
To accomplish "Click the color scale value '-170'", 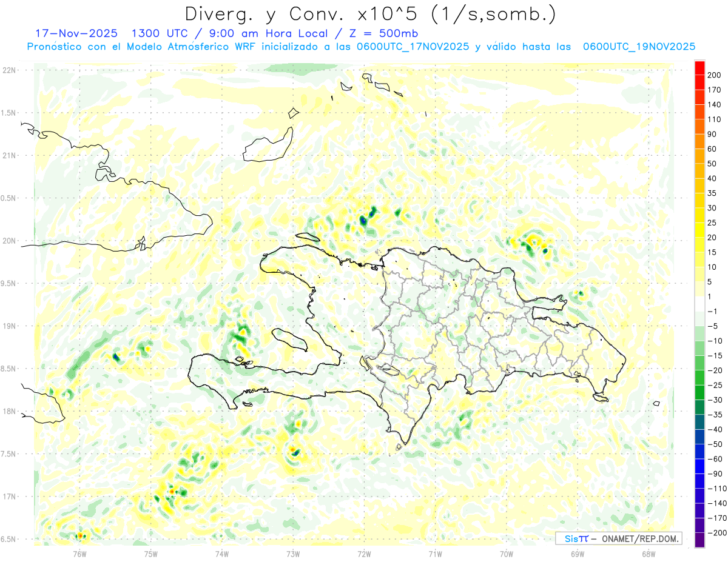I will (x=716, y=518).
